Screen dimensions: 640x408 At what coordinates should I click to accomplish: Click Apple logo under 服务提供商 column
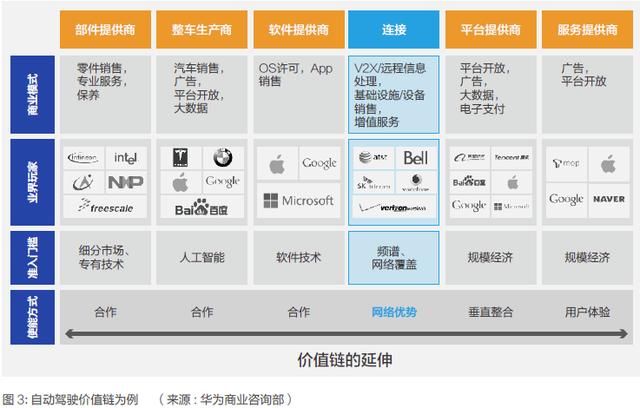(608, 164)
